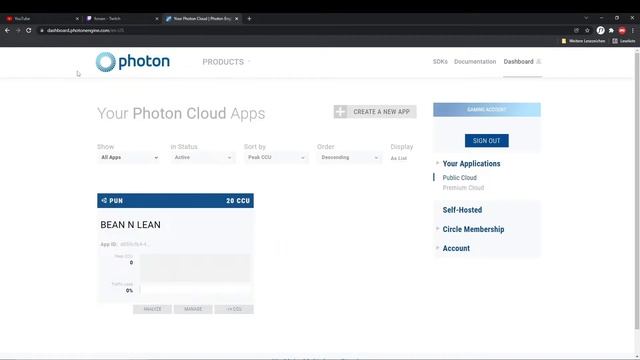This screenshot has width=640, height=360.
Task: Open the Sort by Peak CCU dropdown
Action: pos(276,158)
